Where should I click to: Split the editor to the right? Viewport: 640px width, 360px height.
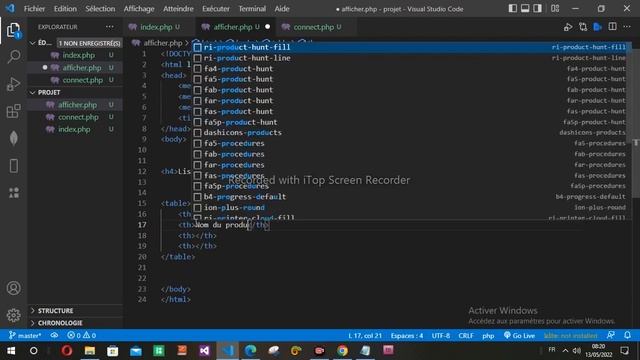[612, 27]
